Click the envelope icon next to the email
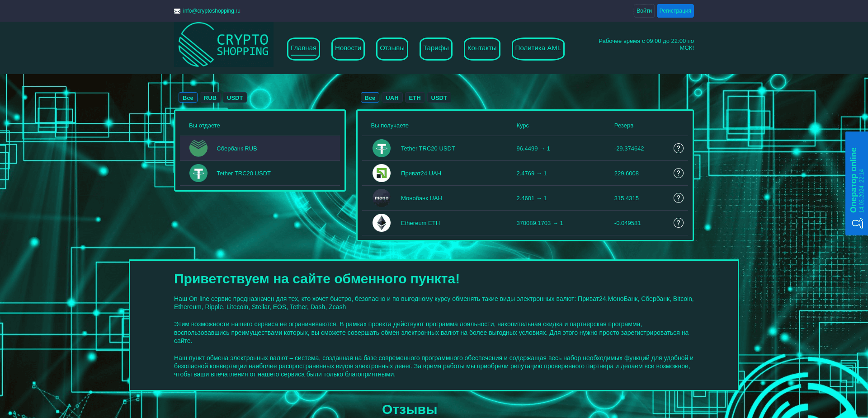 click(x=177, y=10)
